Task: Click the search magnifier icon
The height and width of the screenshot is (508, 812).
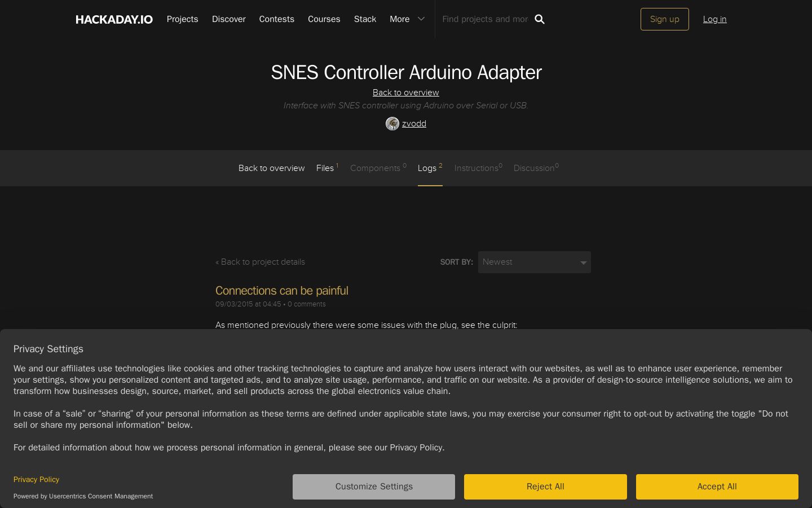Action: (540, 19)
